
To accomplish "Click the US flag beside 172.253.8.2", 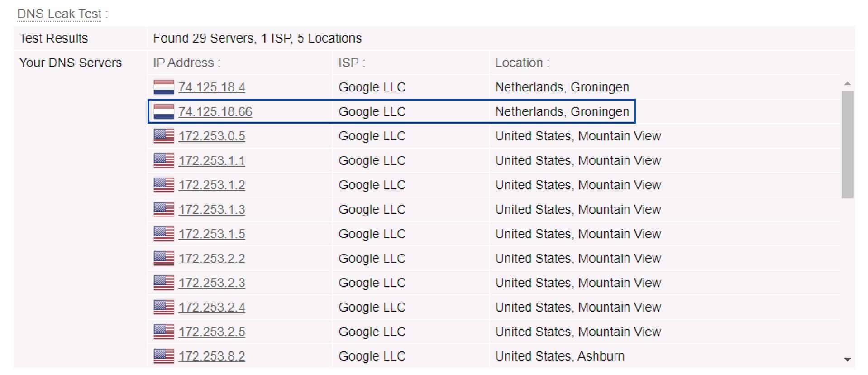I will [x=163, y=356].
